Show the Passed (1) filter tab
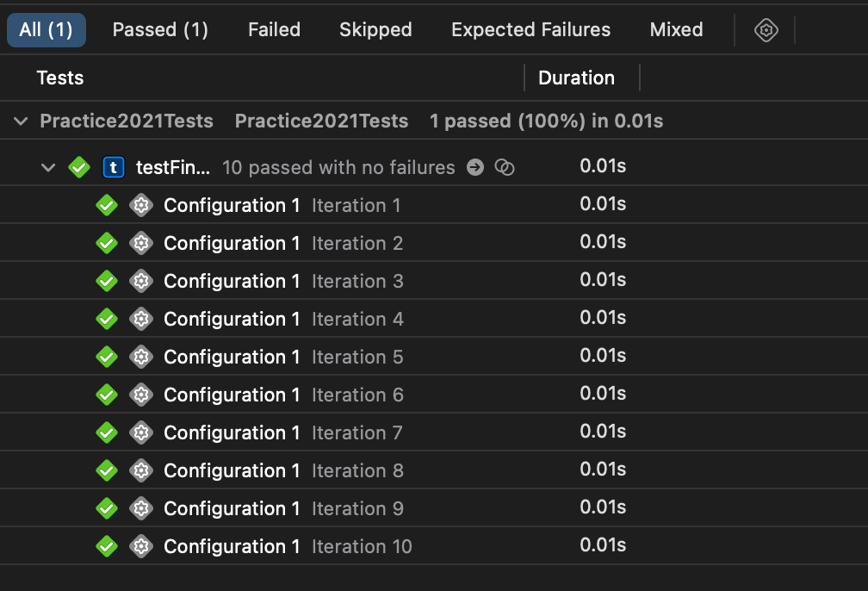This screenshot has width=868, height=591. point(160,30)
